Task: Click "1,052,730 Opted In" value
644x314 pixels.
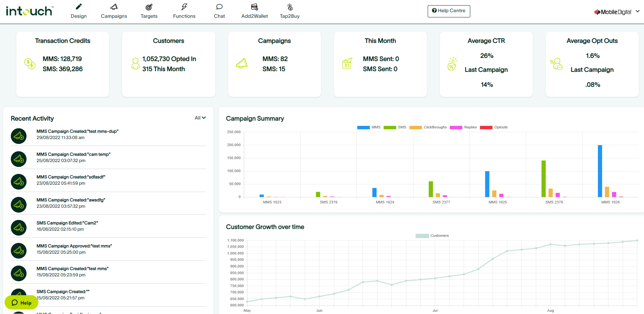Action: (x=169, y=59)
